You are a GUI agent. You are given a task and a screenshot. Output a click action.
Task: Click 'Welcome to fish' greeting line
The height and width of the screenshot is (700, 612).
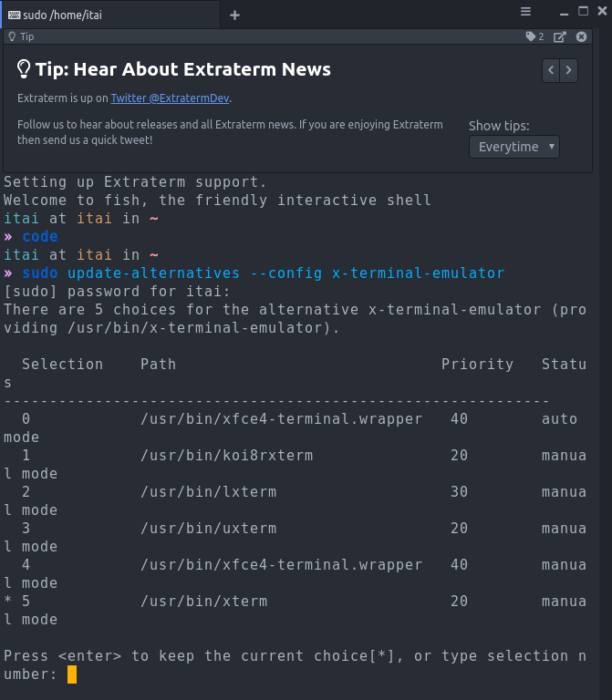click(217, 200)
